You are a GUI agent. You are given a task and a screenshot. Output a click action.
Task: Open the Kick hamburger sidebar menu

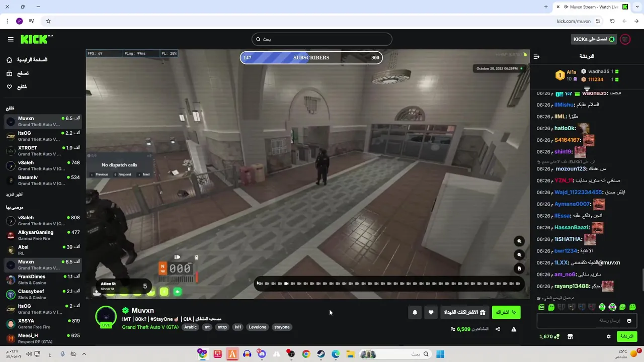[x=11, y=39]
